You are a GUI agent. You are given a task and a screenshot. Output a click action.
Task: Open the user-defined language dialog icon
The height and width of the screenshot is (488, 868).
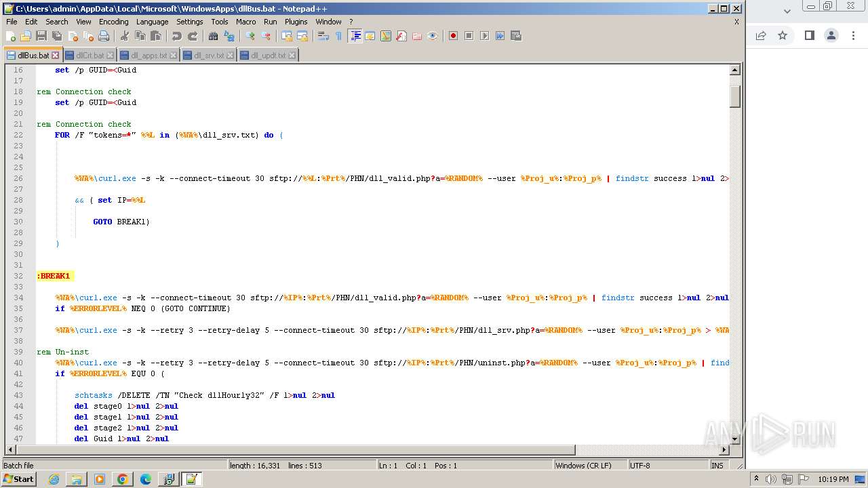pos(370,36)
